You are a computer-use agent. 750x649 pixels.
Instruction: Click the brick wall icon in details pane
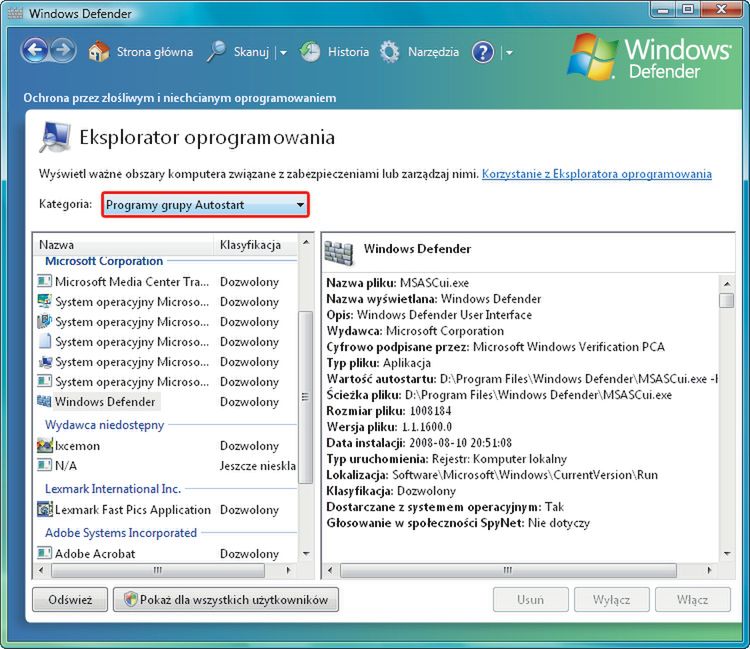click(x=339, y=253)
